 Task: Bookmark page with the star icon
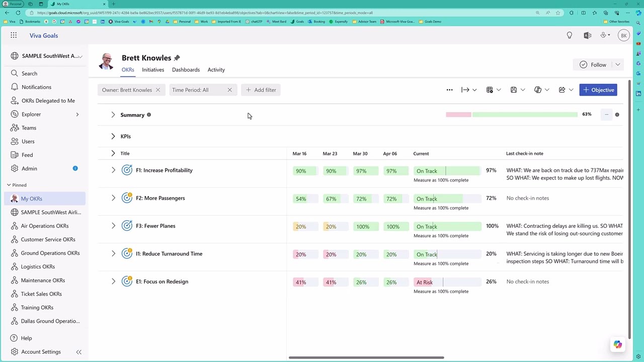pyautogui.click(x=557, y=13)
